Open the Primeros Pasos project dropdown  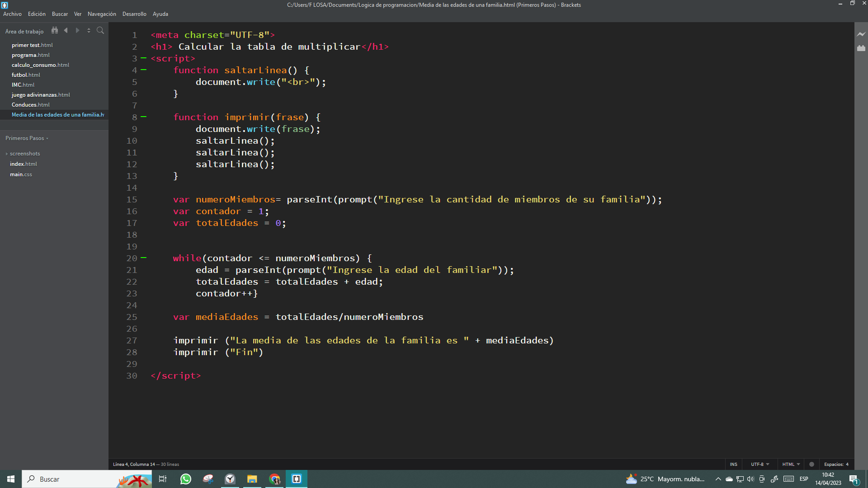(x=27, y=138)
